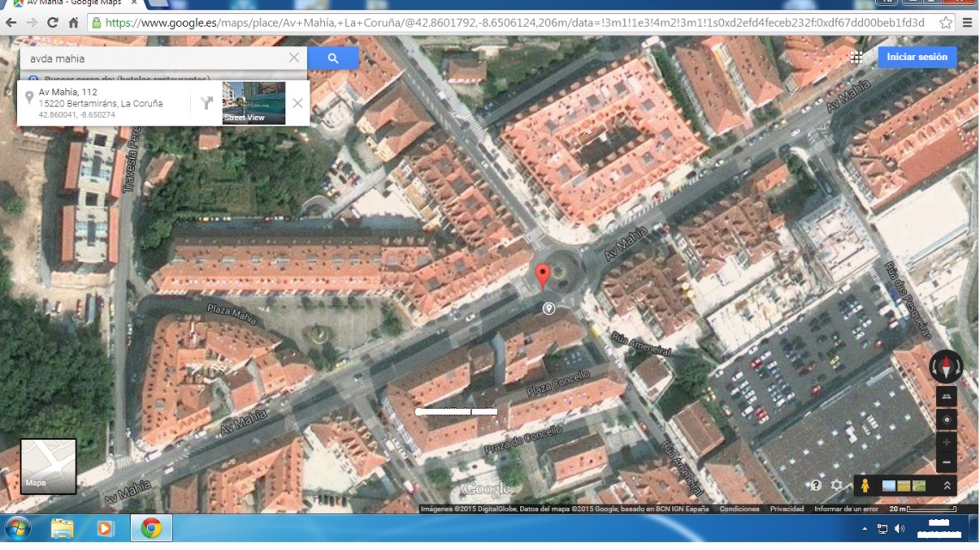The image size is (980, 550).
Task: Click the 'Informar de un error' link
Action: click(x=846, y=509)
